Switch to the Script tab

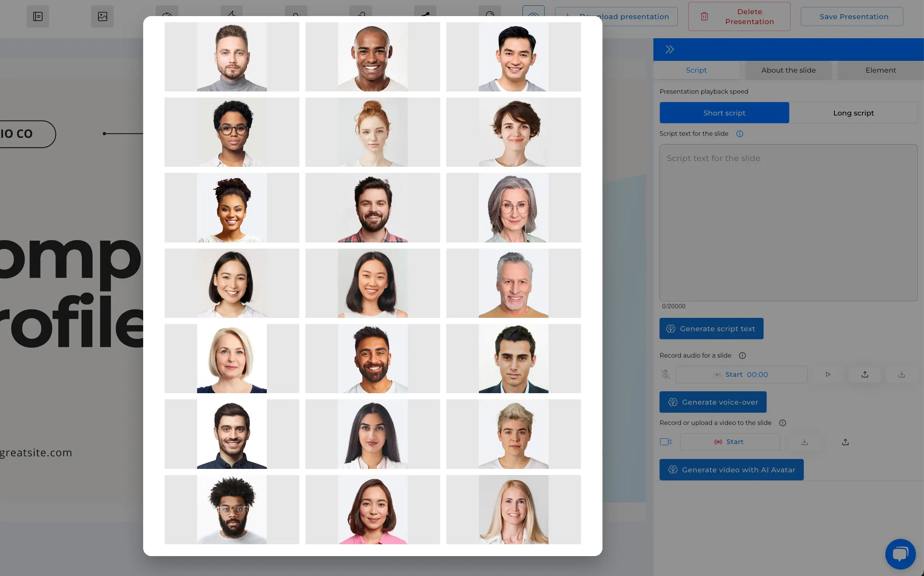[696, 70]
